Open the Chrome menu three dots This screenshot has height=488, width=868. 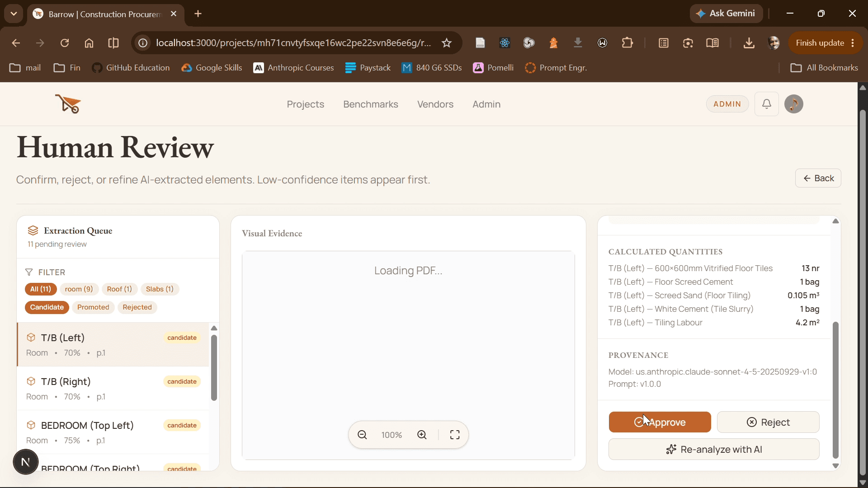click(x=853, y=43)
